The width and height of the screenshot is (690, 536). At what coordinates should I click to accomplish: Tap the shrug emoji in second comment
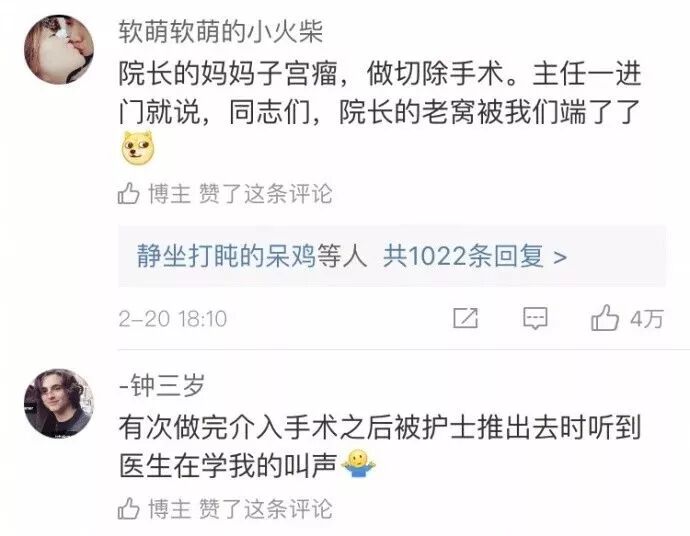[x=358, y=465]
